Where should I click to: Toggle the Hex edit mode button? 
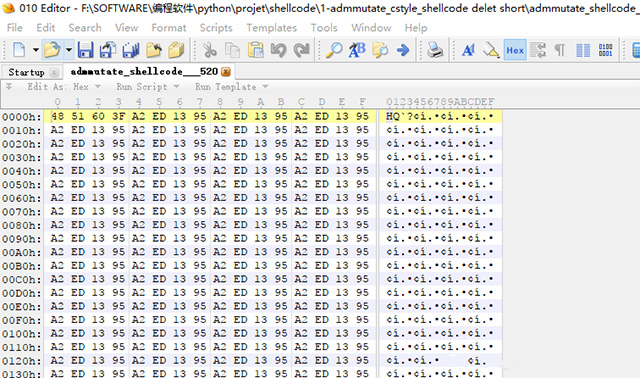pyautogui.click(x=515, y=50)
